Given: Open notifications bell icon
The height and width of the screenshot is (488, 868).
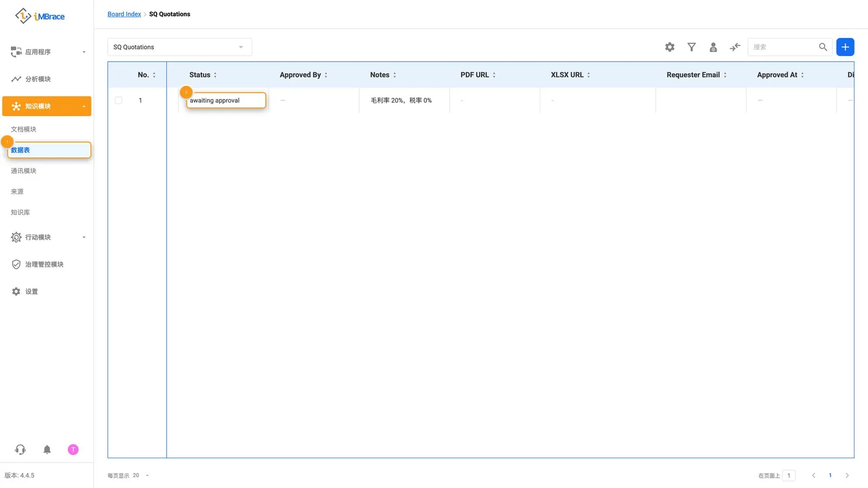Looking at the screenshot, I should [47, 450].
